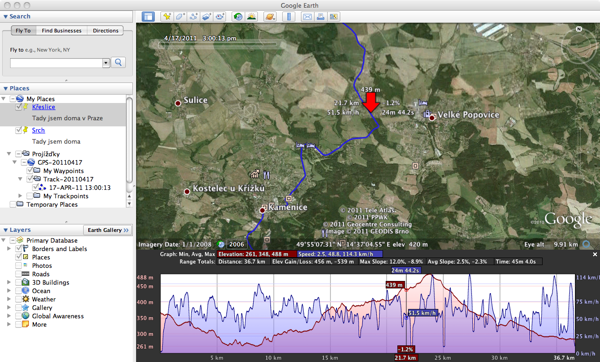Click the view in Google Maps icon
600x362 pixels.
coord(334,16)
